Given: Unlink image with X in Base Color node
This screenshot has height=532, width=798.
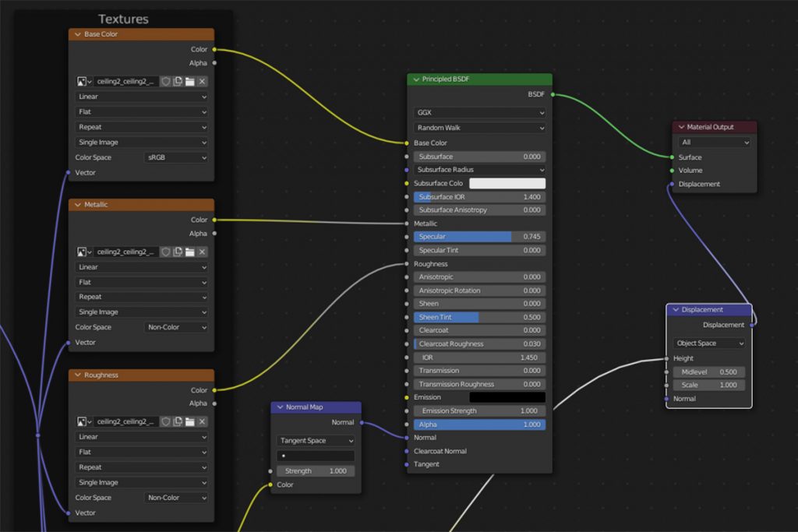Looking at the screenshot, I should point(203,82).
